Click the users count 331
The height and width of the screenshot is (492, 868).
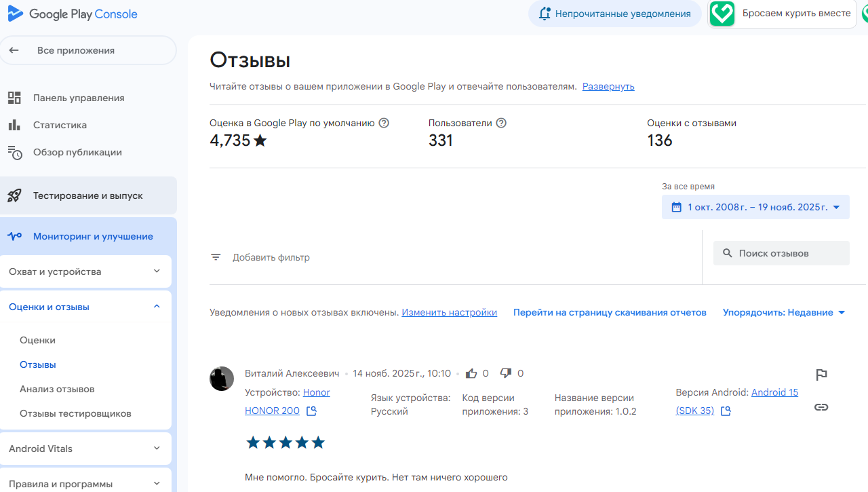click(x=441, y=140)
